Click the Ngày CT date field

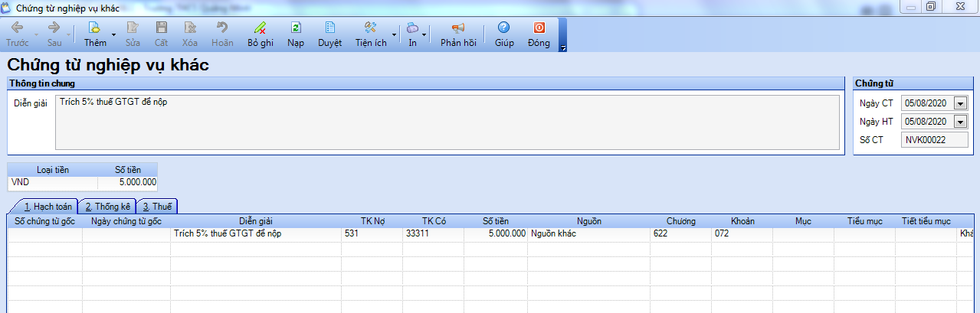928,103
